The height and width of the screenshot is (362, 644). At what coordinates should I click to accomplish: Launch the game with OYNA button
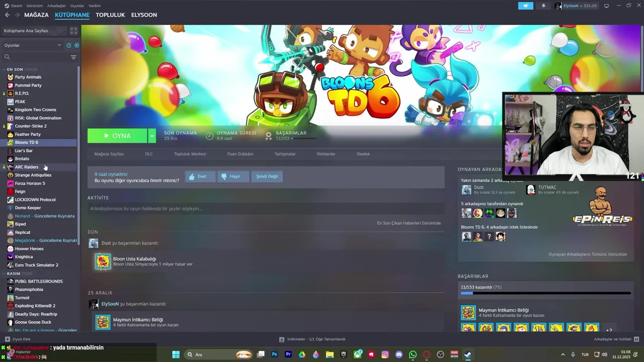[x=117, y=136]
